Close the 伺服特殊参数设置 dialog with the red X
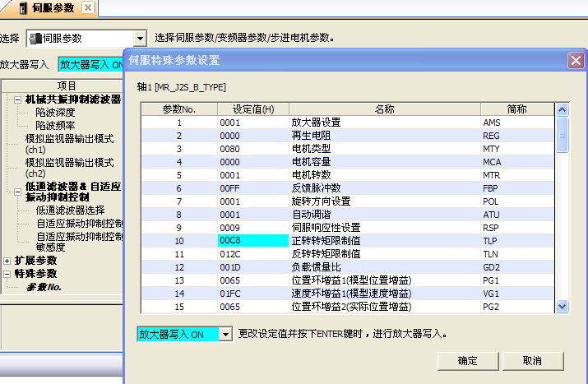588x384 pixels. [576, 61]
